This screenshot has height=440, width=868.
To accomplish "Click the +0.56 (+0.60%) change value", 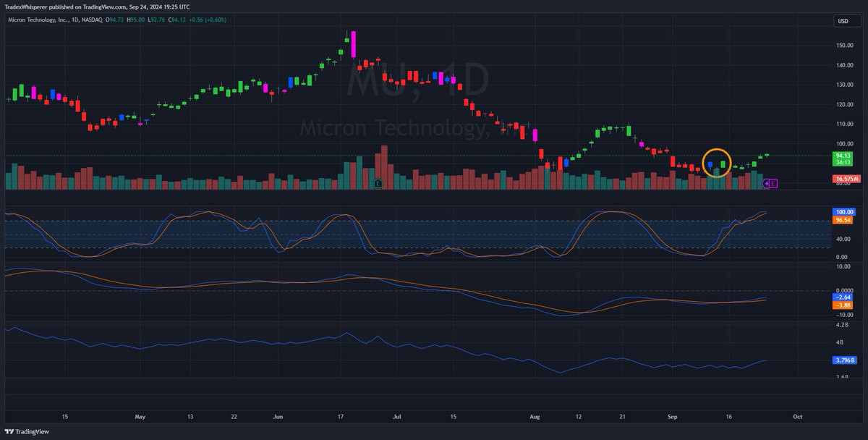I will (209, 20).
